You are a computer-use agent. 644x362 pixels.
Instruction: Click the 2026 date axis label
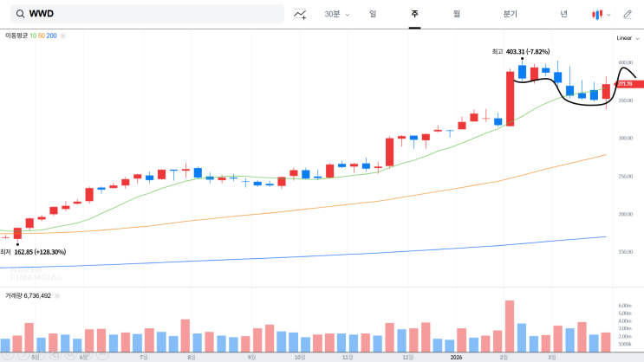pyautogui.click(x=456, y=358)
